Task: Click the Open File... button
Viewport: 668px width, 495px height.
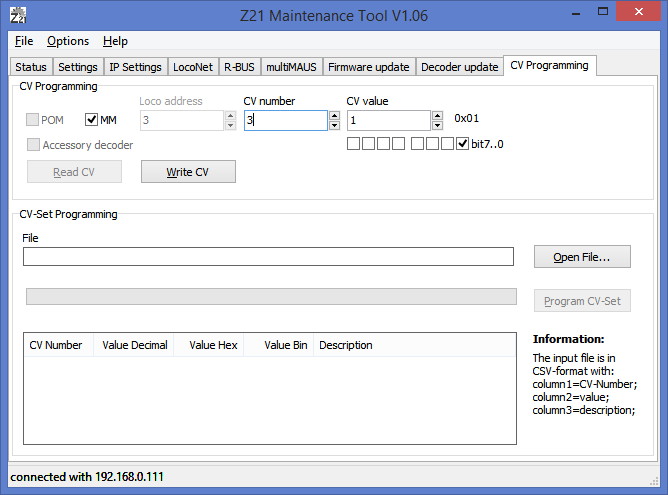Action: tap(582, 256)
